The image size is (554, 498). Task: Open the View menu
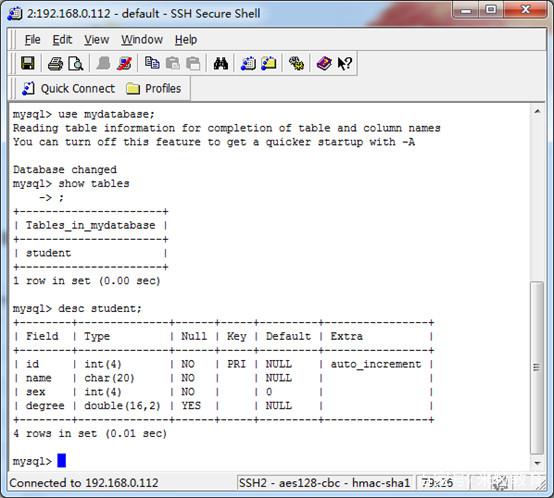pyautogui.click(x=96, y=40)
